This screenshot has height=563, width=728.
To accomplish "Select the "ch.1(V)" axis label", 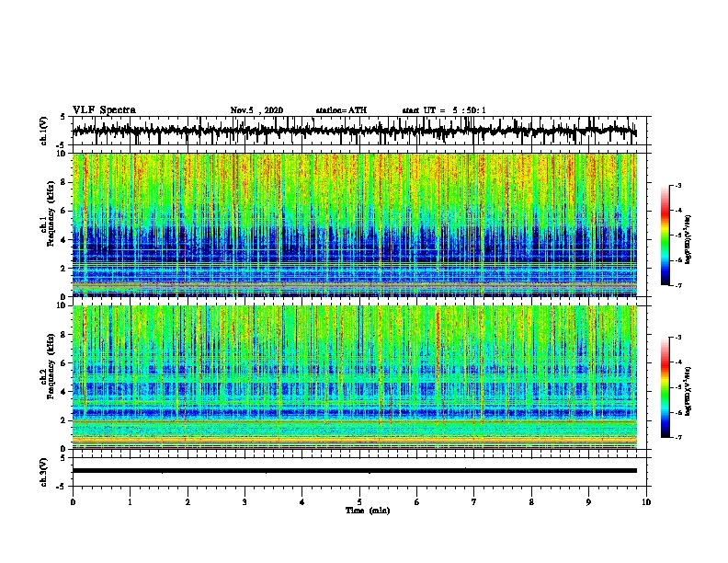I will [44, 131].
